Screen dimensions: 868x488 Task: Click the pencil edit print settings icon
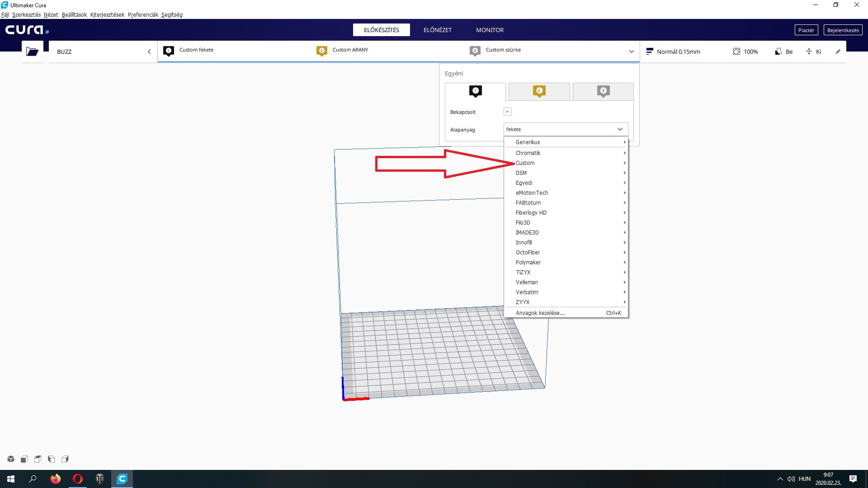(x=838, y=52)
